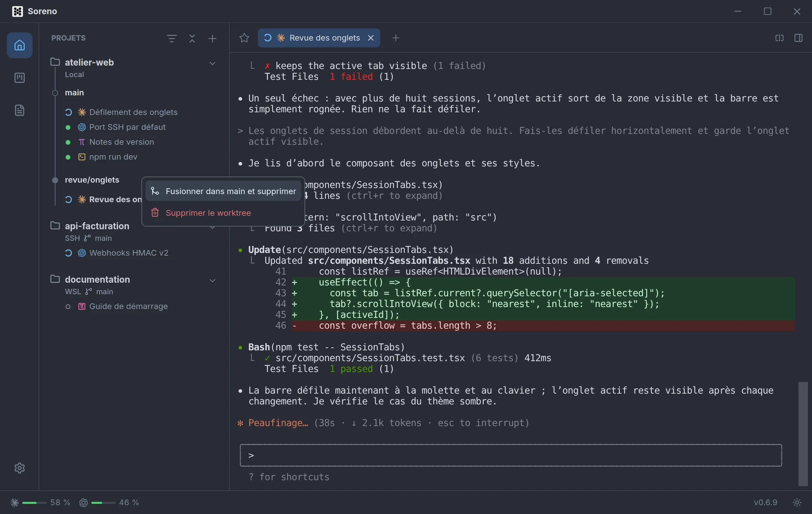Open the document notes icon in the sidebar

tap(20, 110)
